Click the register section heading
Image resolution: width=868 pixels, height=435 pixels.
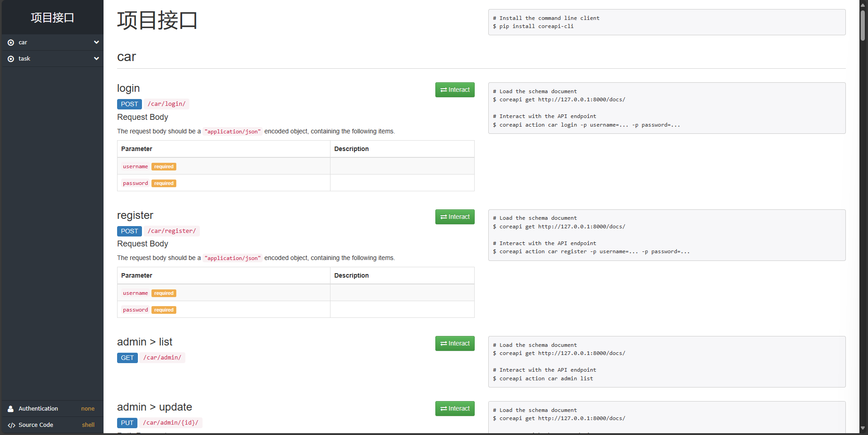tap(135, 215)
